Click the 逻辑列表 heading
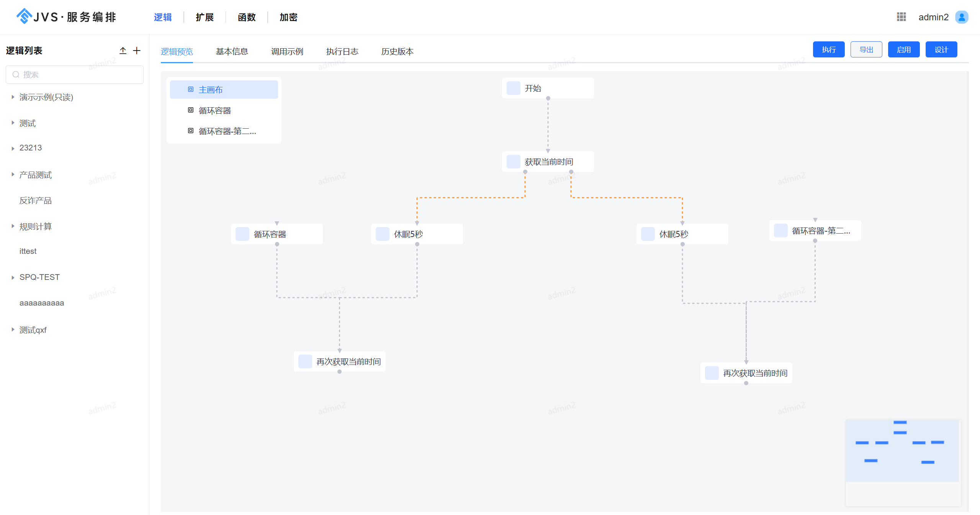 click(x=24, y=51)
